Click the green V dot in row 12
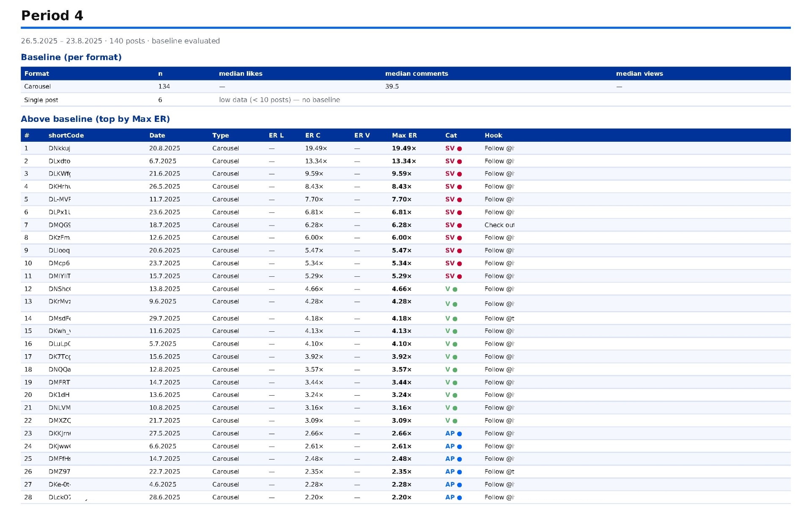Image resolution: width=812 pixels, height=523 pixels. tap(455, 289)
